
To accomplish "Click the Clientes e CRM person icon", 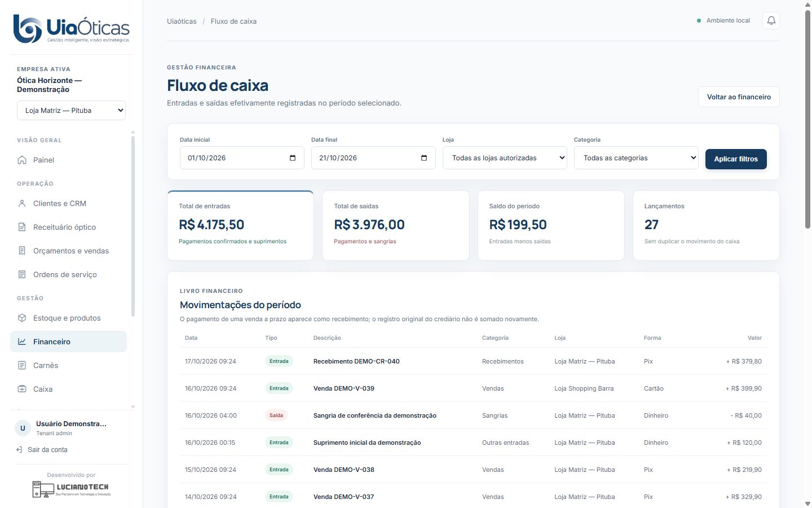I will (x=22, y=203).
